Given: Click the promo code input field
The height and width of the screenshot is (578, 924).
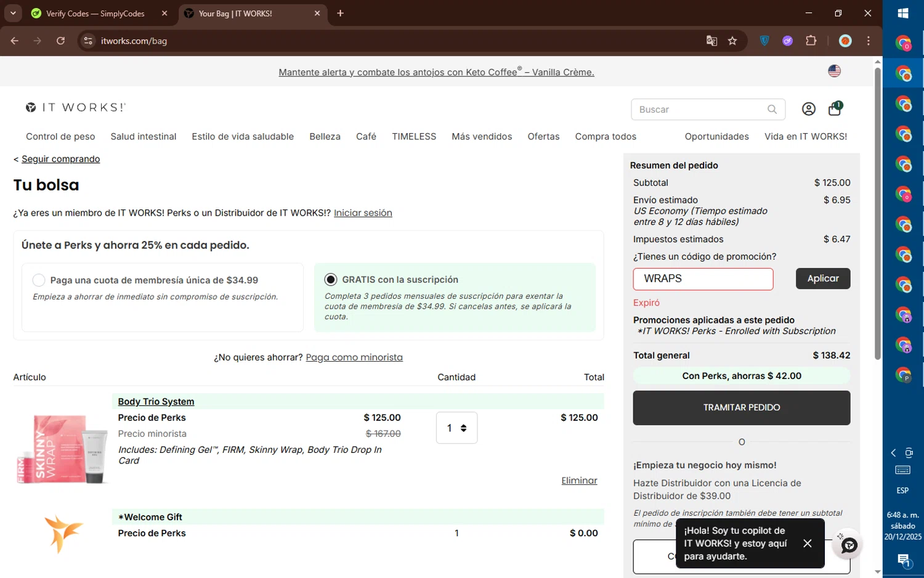Looking at the screenshot, I should coord(702,279).
